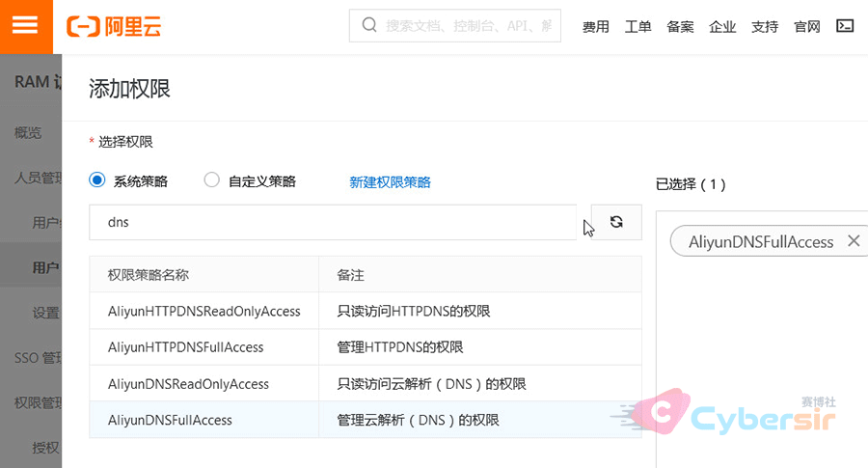Click the dns policy search field

click(333, 222)
